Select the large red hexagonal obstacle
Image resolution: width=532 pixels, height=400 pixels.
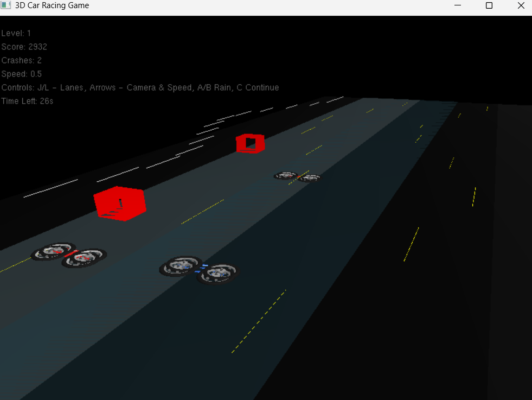(x=120, y=203)
